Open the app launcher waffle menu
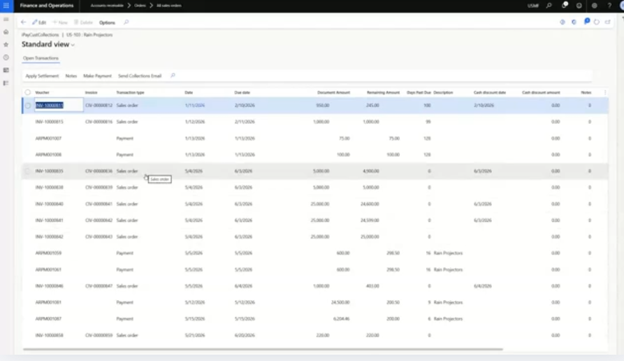This screenshot has width=624, height=361. click(6, 6)
